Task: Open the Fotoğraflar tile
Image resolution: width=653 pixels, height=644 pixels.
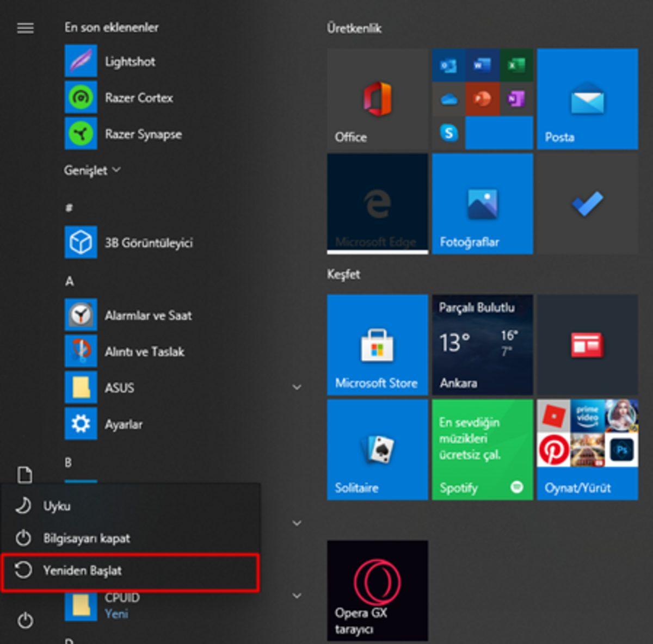Action: (482, 203)
